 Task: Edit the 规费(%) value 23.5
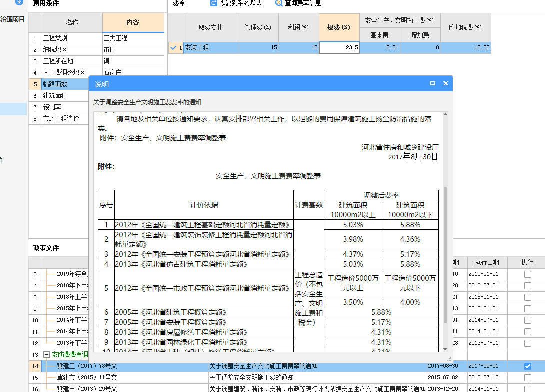click(x=339, y=47)
